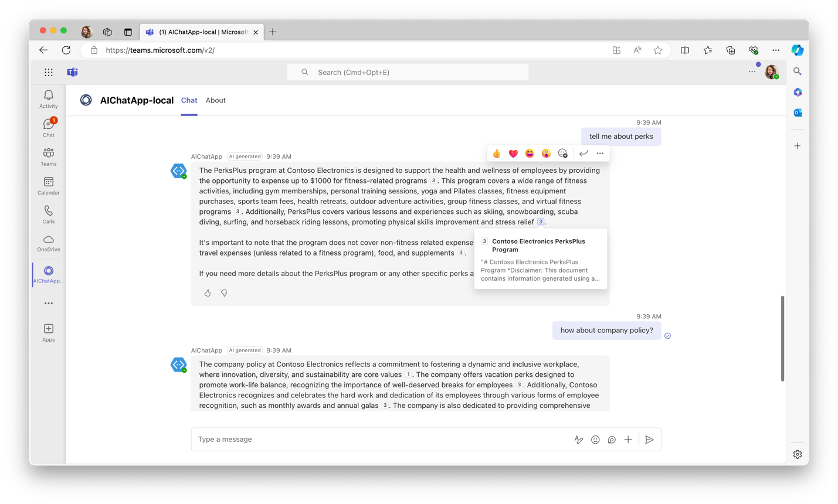Toggle split screen in Edge
This screenshot has width=838, height=504.
point(685,50)
